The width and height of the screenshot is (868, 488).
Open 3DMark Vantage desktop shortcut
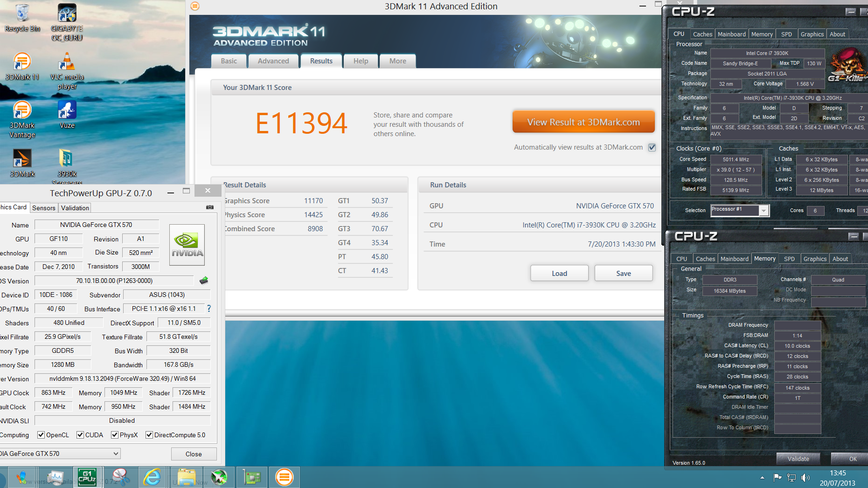tap(22, 119)
